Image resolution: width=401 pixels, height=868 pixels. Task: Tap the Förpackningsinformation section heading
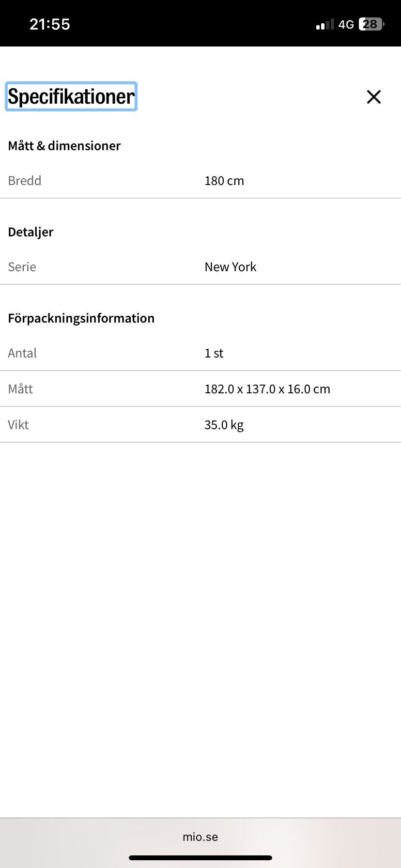point(81,318)
